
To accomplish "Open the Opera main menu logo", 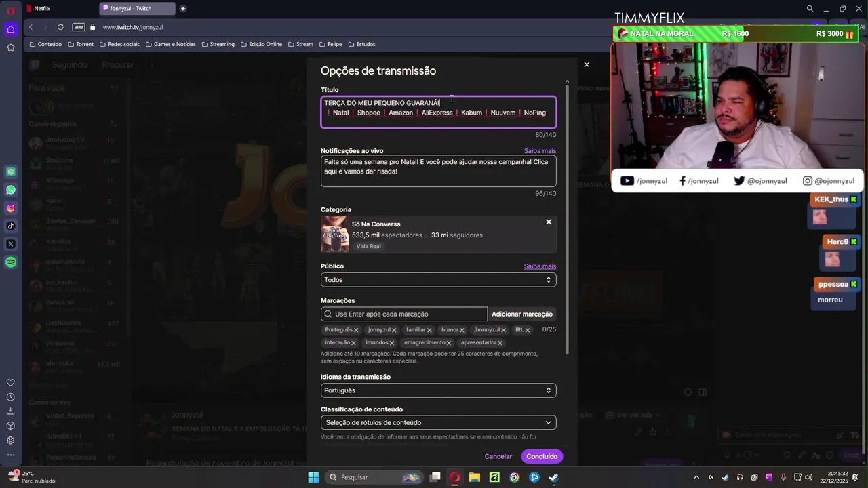I will (x=10, y=11).
